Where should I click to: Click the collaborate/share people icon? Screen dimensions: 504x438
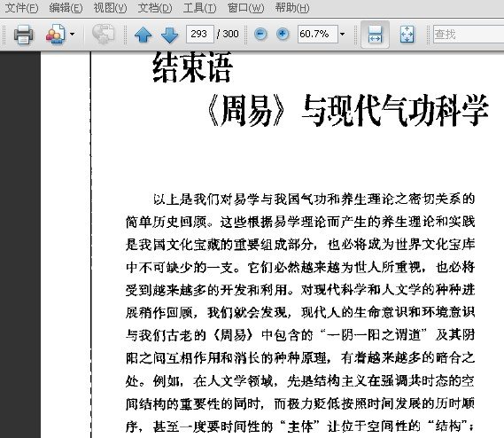pyautogui.click(x=55, y=34)
